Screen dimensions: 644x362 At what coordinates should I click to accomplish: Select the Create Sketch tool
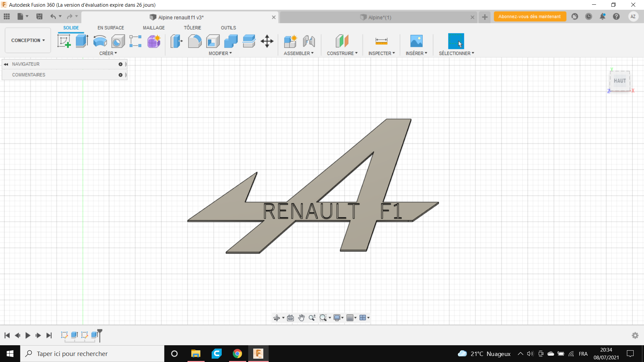tap(64, 41)
